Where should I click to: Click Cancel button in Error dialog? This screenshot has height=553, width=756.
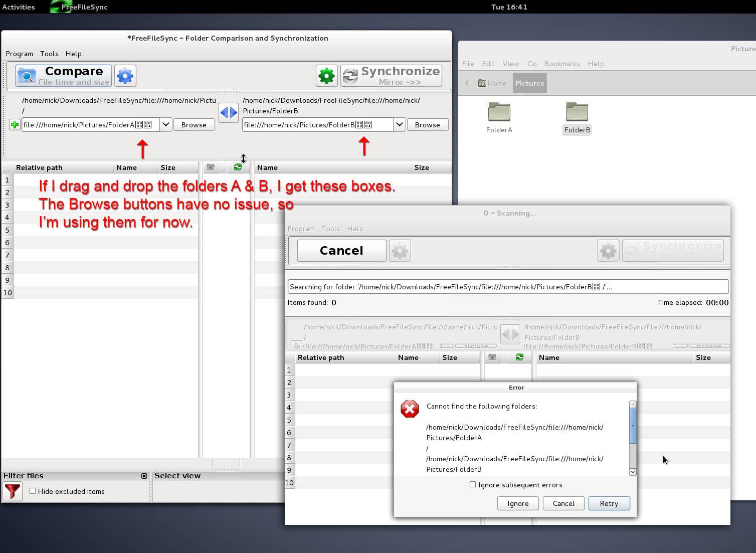563,503
